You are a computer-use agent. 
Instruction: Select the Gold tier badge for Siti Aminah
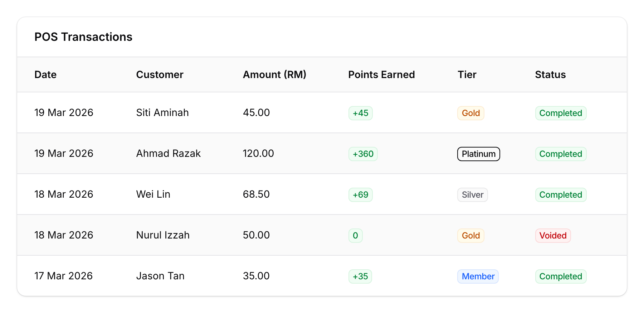pyautogui.click(x=470, y=113)
